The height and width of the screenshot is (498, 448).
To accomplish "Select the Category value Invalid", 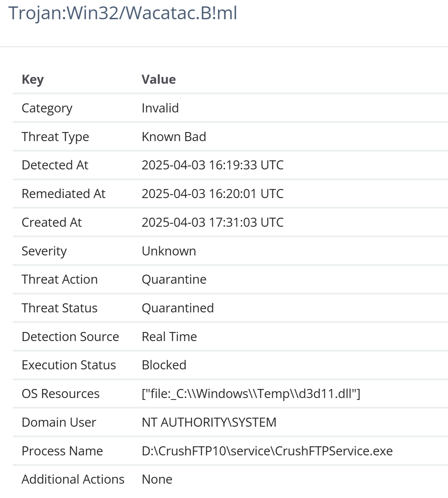I will 160,108.
